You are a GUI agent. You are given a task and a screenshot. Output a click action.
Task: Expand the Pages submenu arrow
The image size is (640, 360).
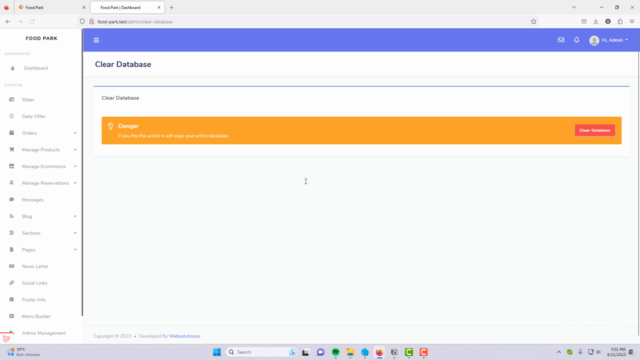(75, 249)
